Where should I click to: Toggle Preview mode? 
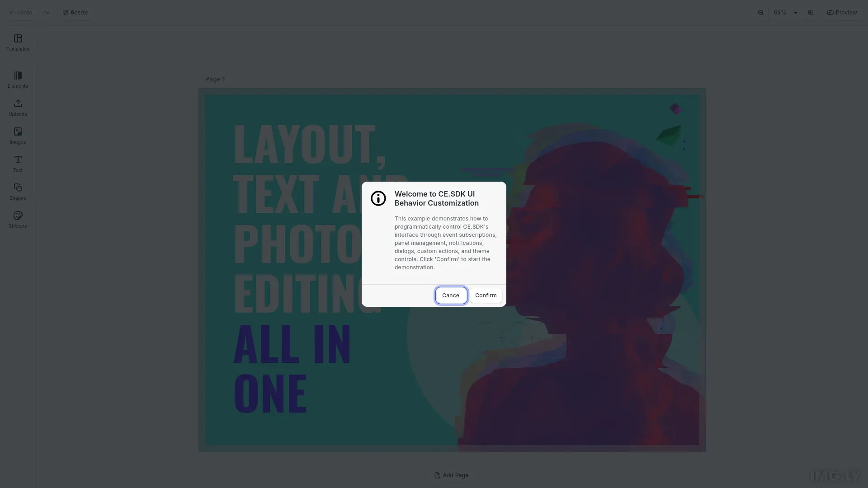[842, 12]
